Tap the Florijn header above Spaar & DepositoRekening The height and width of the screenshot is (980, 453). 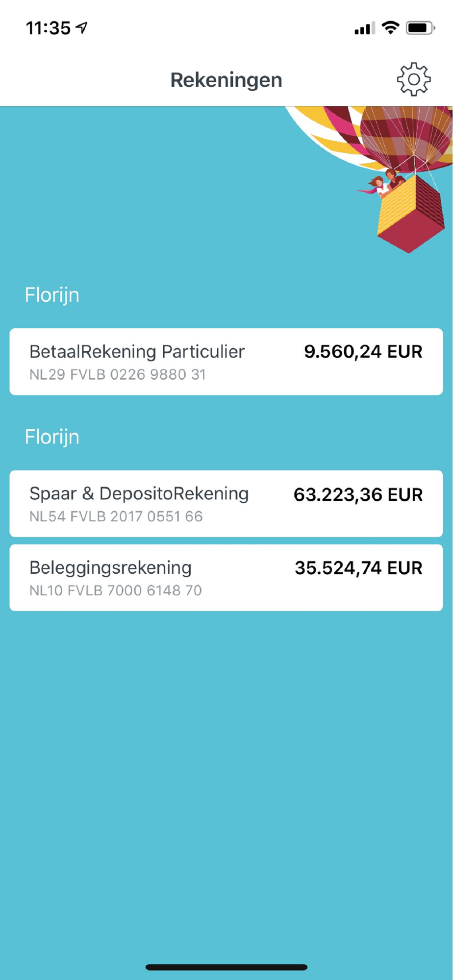(52, 437)
